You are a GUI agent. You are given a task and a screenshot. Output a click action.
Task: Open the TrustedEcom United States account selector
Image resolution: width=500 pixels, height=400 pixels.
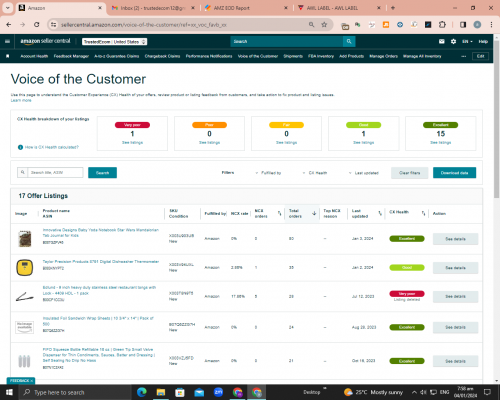(115, 42)
